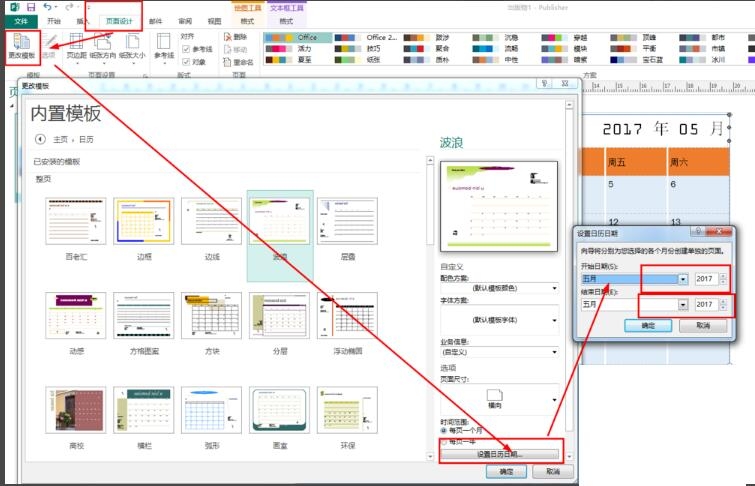Screen dimensions: 755x486
Task: Open the 页面尺寸 dropdown
Action: click(x=499, y=399)
